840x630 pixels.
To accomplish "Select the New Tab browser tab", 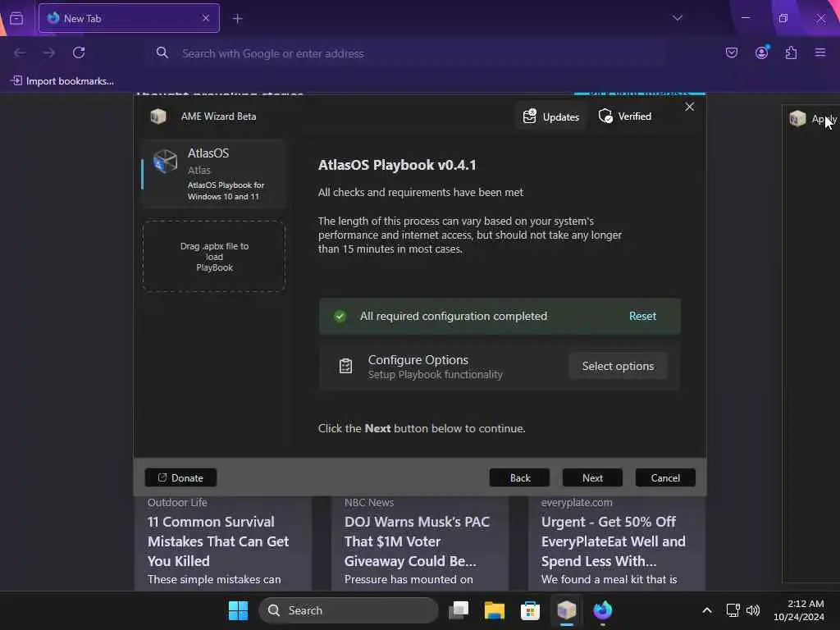I will point(129,18).
